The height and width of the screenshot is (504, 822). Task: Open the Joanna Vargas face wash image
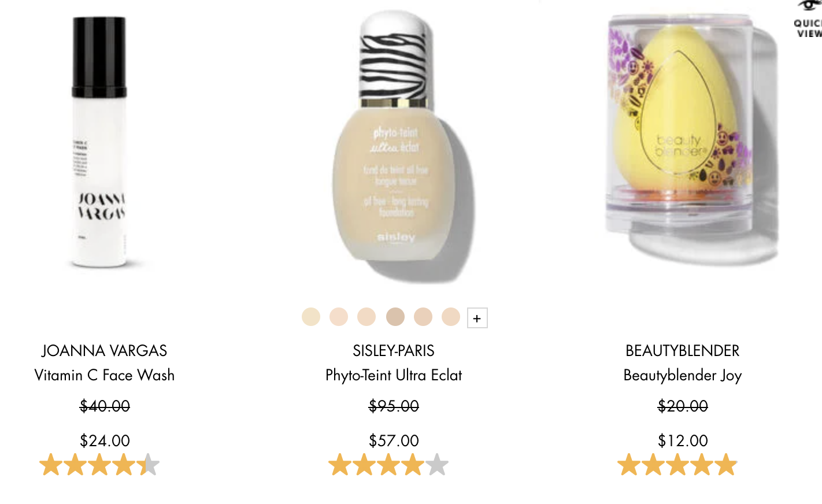click(x=99, y=143)
